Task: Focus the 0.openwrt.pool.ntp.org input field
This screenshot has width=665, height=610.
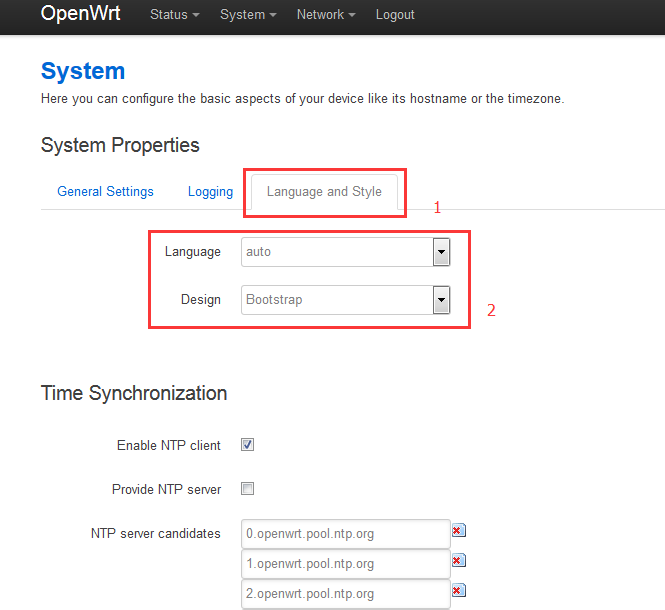Action: [346, 534]
